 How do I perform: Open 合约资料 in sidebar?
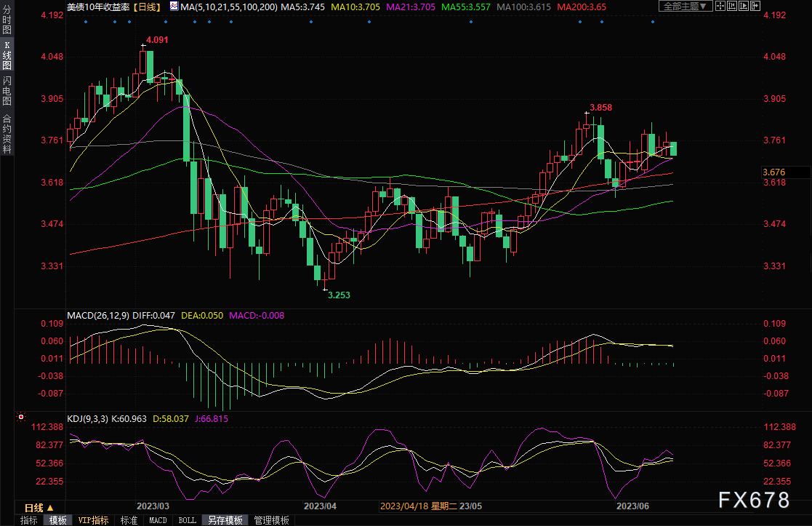coord(7,134)
